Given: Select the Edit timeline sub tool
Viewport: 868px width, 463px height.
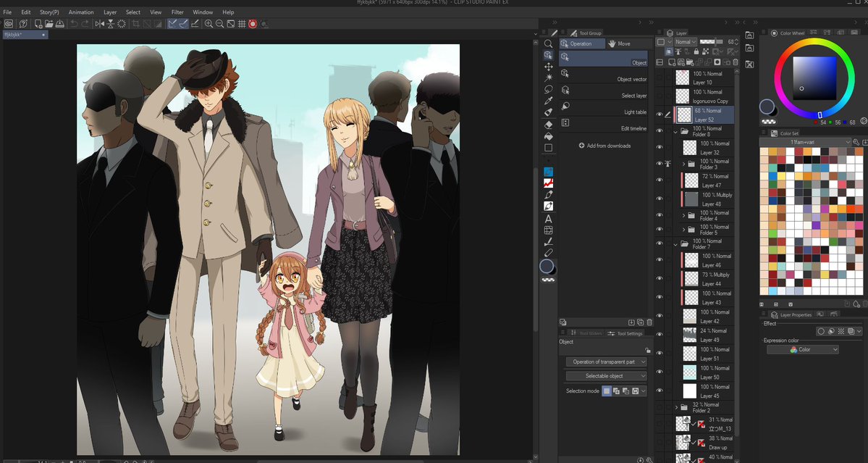Looking at the screenshot, I should click(x=603, y=124).
